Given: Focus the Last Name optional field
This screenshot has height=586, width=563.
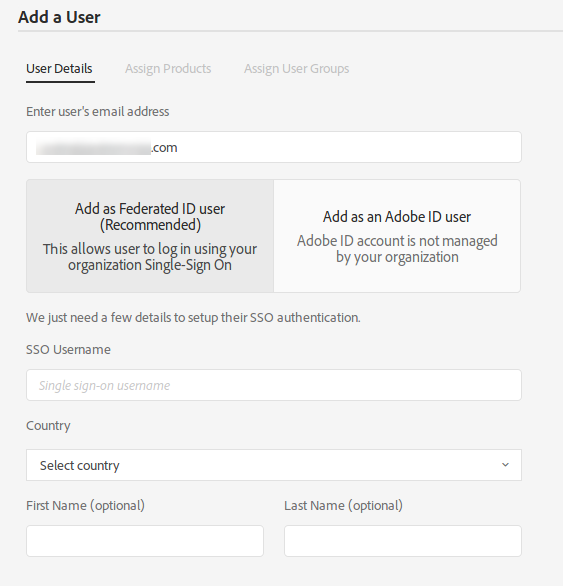Looking at the screenshot, I should click(403, 541).
